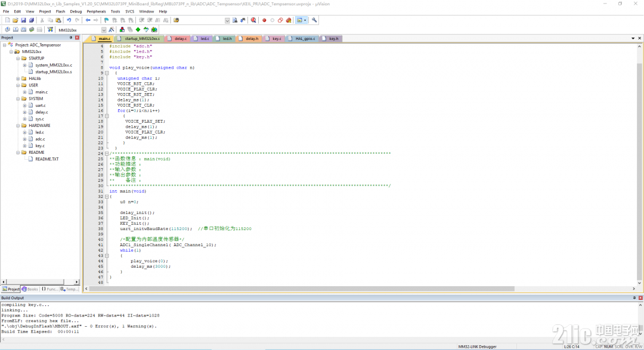The height and width of the screenshot is (350, 644).
Task: Switch to the HAL_gpio.c editor tab
Action: tap(302, 39)
